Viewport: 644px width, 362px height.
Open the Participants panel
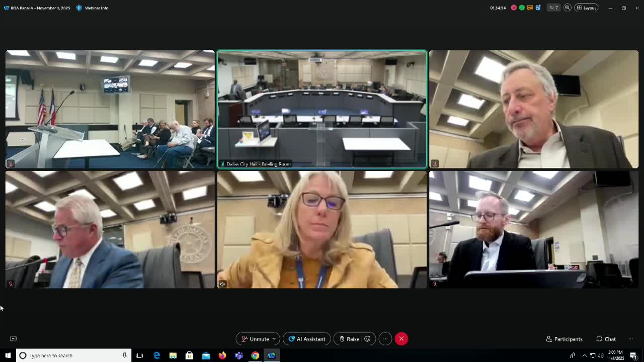click(564, 339)
